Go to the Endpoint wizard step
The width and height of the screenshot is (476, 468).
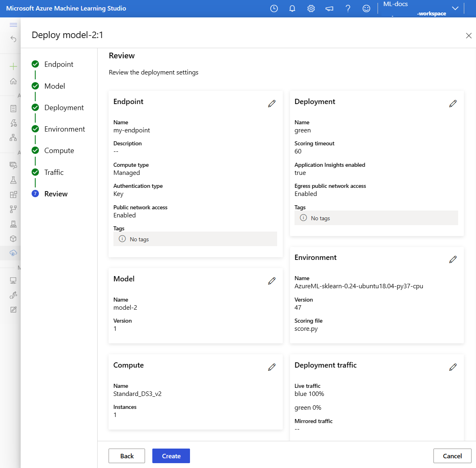point(59,64)
